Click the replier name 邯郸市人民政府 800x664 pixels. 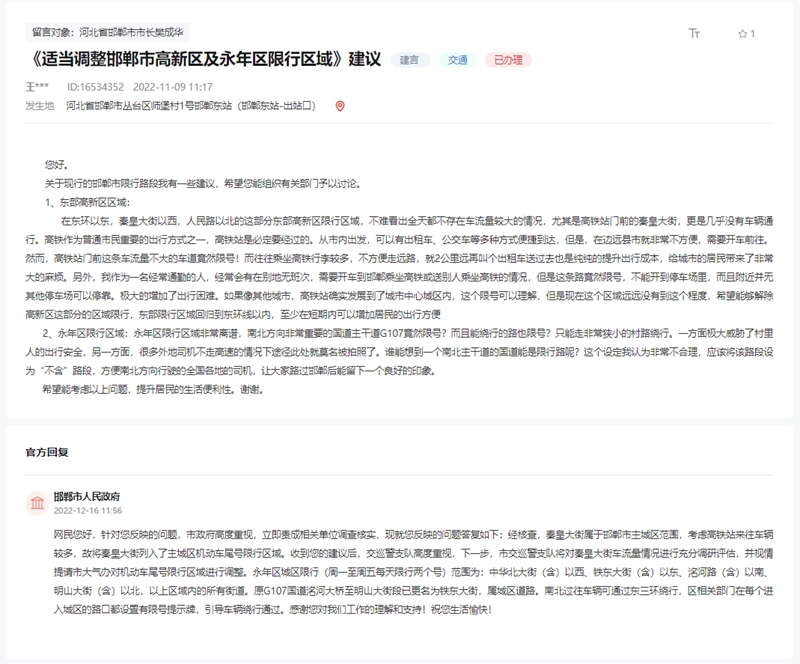(x=87, y=497)
